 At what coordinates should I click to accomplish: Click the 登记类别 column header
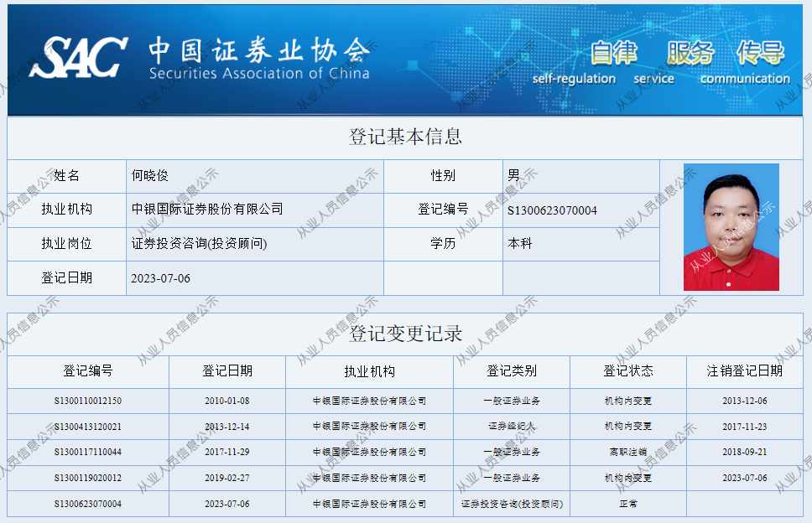512,370
